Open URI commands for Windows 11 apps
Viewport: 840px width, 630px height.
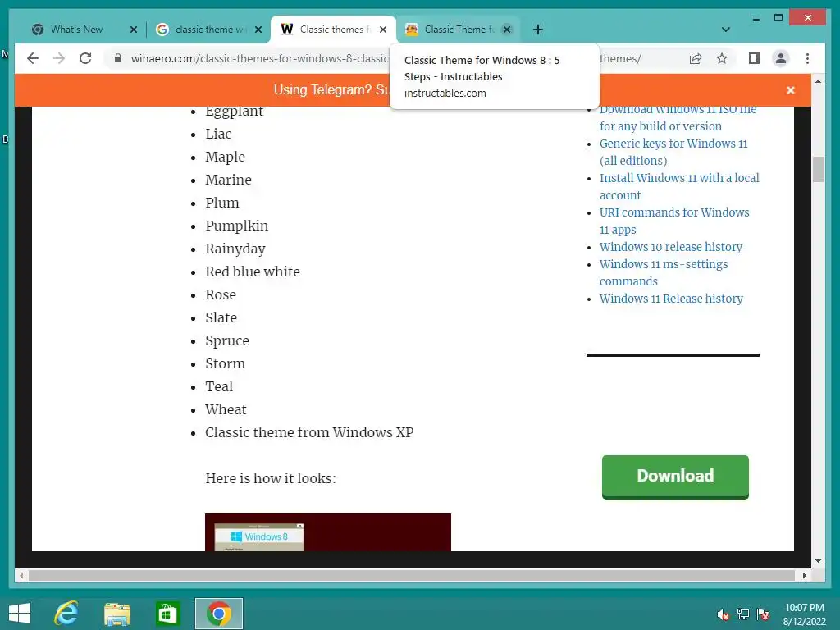tap(674, 221)
